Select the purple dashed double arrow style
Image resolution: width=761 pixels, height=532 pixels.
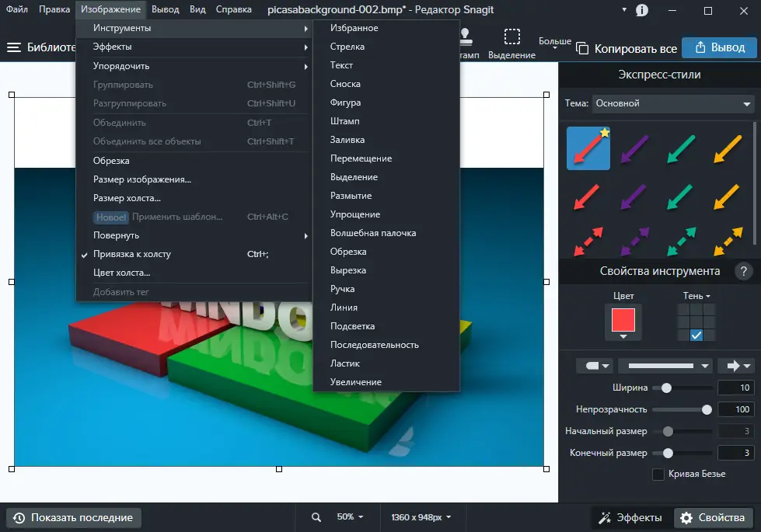pyautogui.click(x=634, y=241)
